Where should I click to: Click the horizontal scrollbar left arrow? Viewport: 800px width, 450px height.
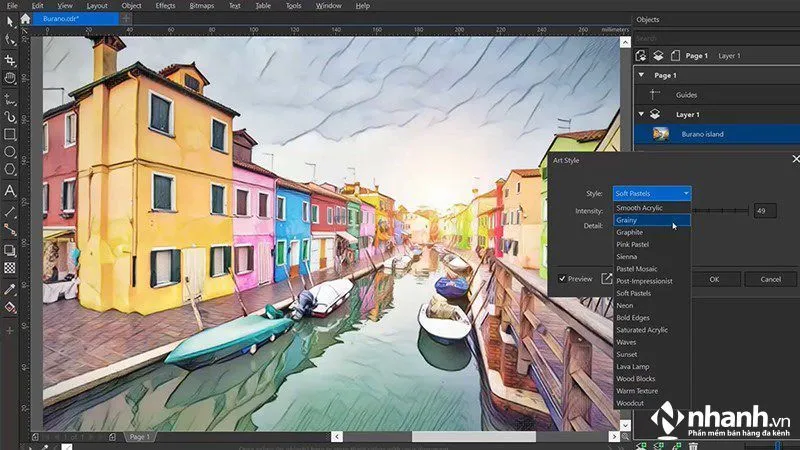[x=337, y=437]
